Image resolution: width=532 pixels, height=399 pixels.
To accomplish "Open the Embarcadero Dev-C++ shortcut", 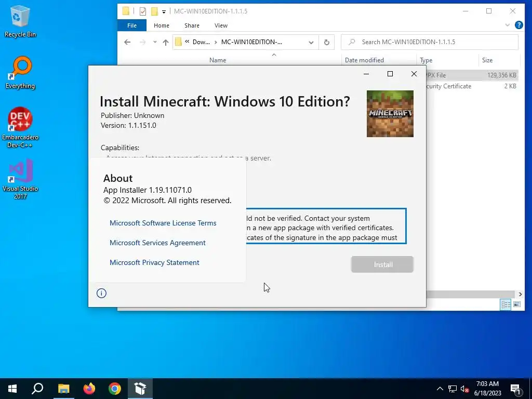I will pos(20,127).
